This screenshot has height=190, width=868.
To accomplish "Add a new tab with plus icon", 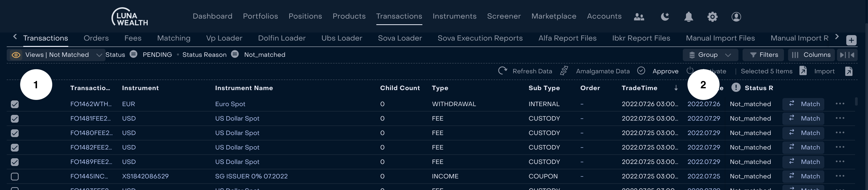I will point(851,40).
